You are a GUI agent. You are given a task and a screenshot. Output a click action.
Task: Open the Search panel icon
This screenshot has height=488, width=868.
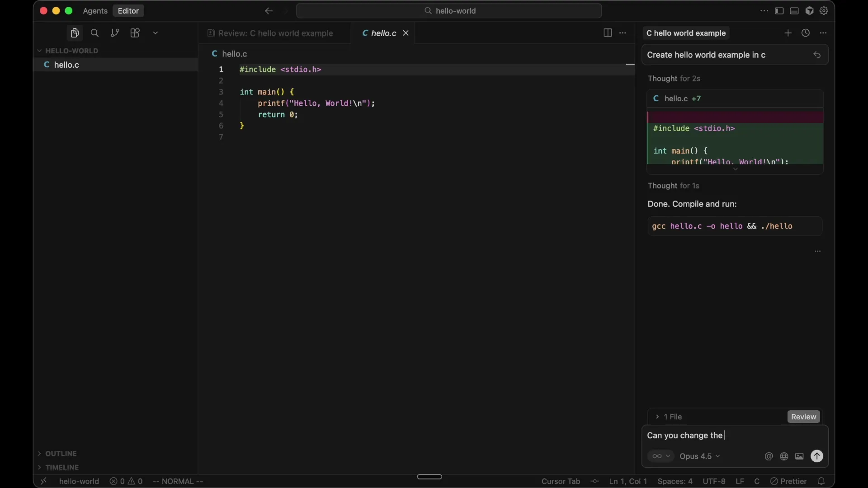94,33
